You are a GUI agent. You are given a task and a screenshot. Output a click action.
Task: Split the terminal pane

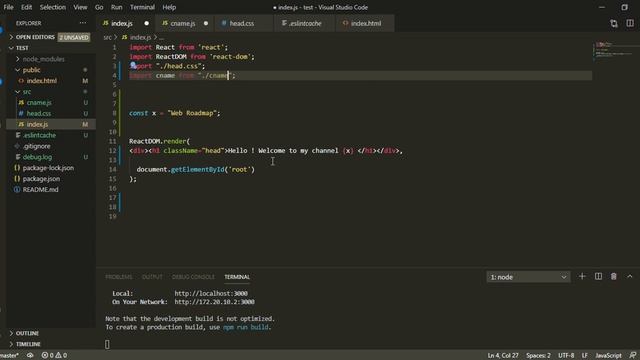pyautogui.click(x=598, y=277)
